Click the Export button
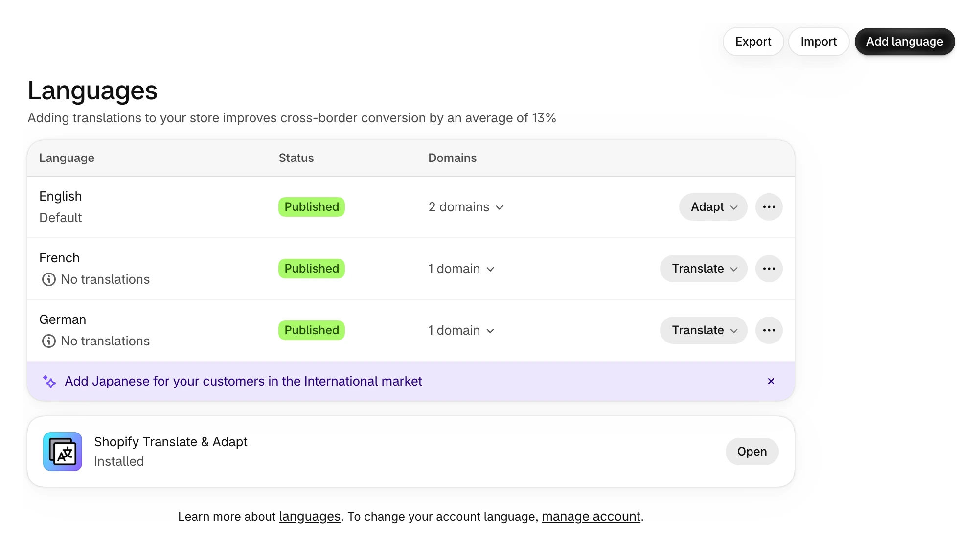Screen dimensions: 980x547 coord(753,42)
